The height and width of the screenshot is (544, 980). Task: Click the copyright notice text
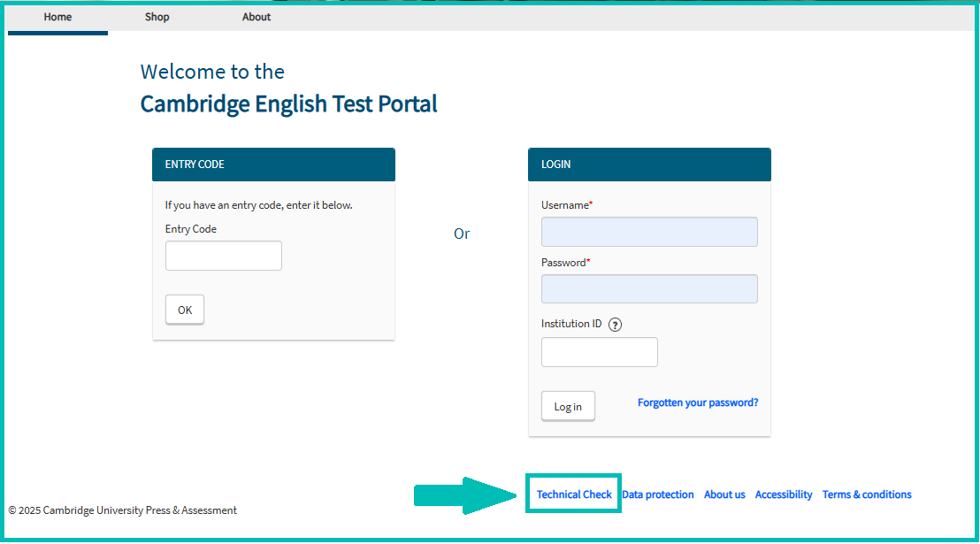coord(122,510)
